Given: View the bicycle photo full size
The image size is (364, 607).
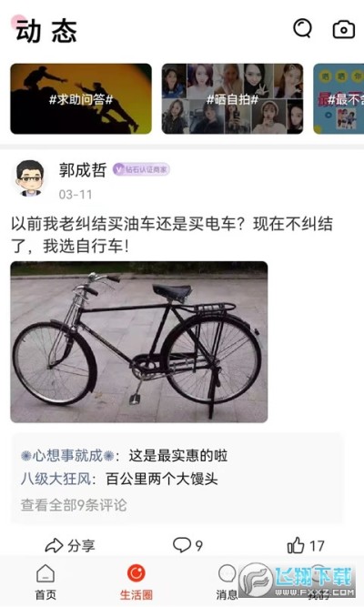Looking at the screenshot, I should pos(139,342).
